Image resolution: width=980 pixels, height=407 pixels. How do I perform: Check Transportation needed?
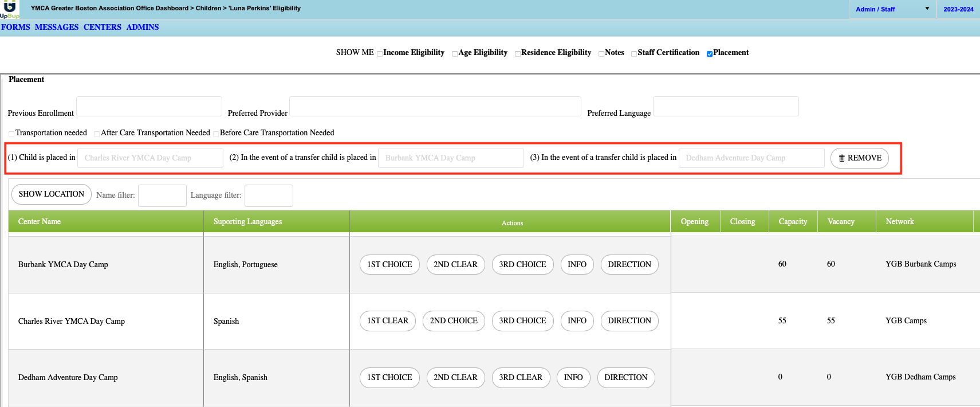[11, 134]
